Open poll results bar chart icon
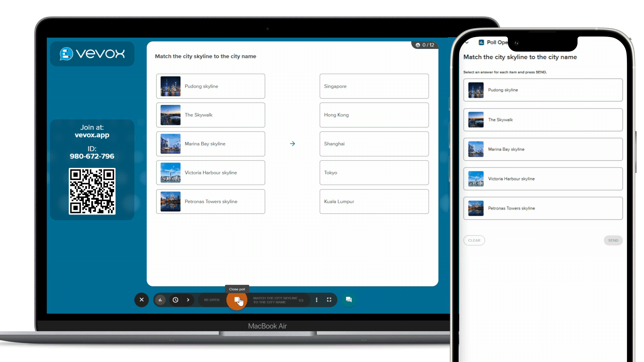The width and height of the screenshot is (644, 362). (160, 300)
